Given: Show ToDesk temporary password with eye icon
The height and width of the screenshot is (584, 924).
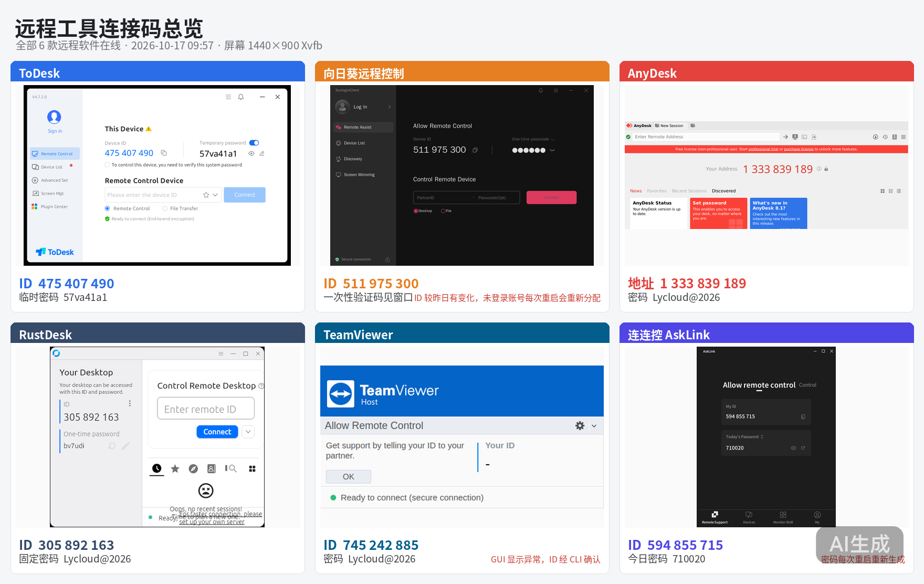Looking at the screenshot, I should tap(251, 153).
